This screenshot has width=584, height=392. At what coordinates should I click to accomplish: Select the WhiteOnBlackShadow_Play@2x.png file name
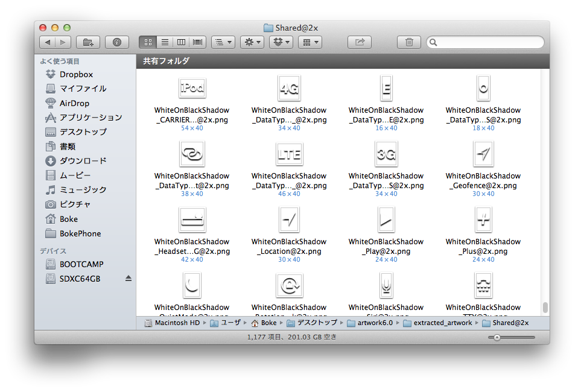(386, 247)
